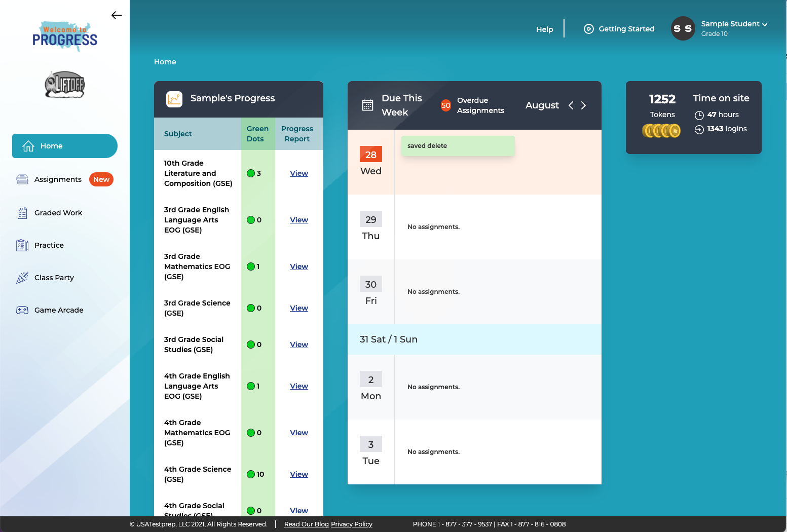Viewport: 787px width, 532px height.
Task: Collapse the sidebar with the back arrow
Action: coord(117,15)
